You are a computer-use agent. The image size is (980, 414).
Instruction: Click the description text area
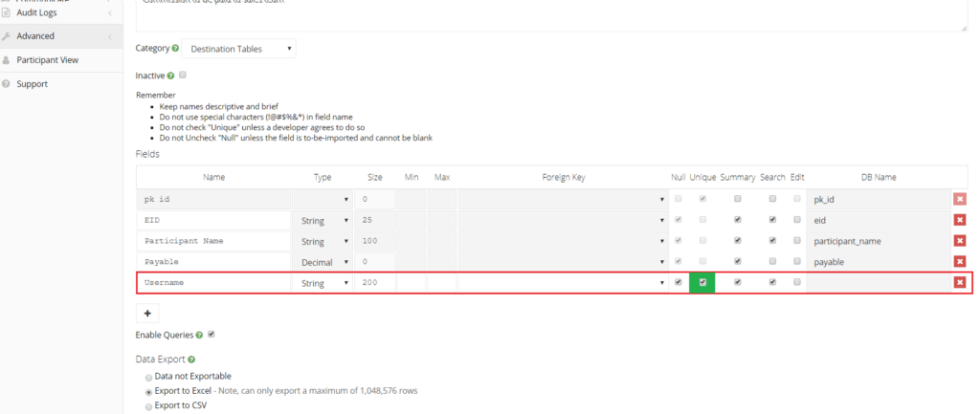coord(552,15)
